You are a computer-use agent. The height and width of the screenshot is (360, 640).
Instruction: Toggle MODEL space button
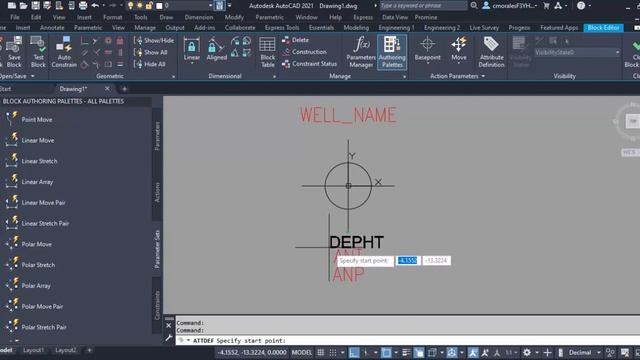(302, 352)
